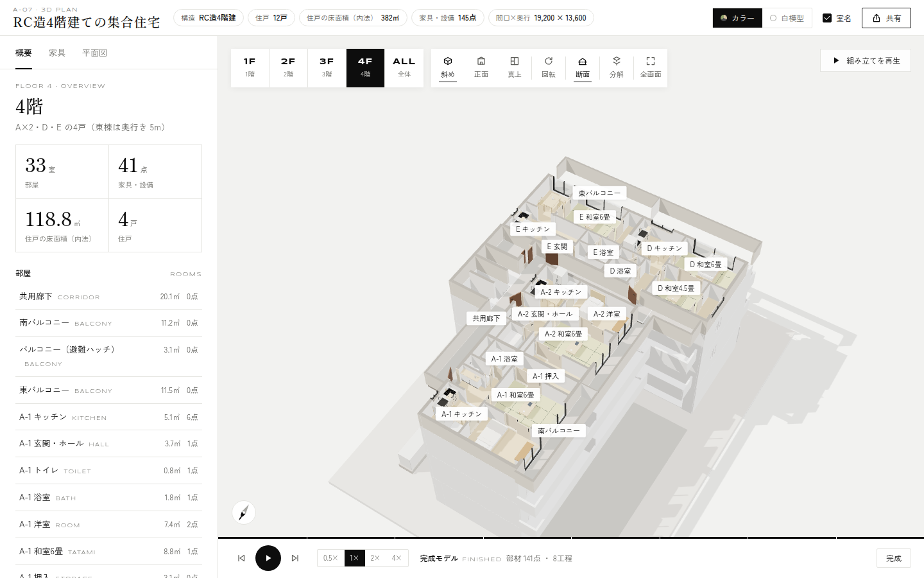Select 共用廊下 corridor row in room list
This screenshot has height=578, width=924.
[108, 297]
